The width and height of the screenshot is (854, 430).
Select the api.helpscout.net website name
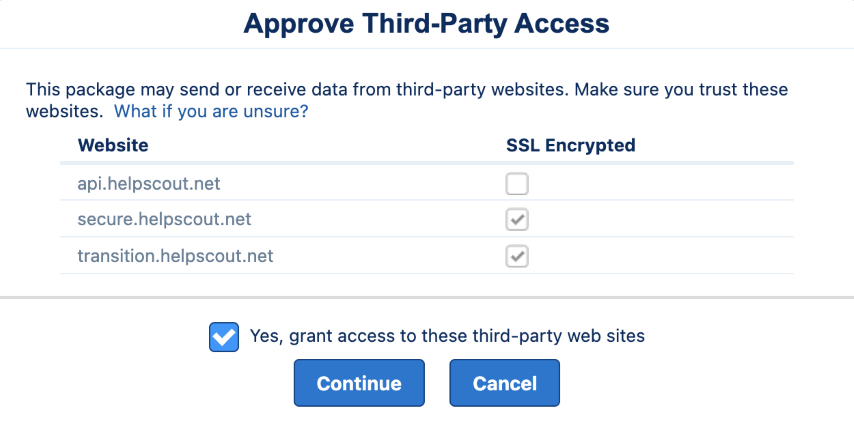(x=149, y=184)
